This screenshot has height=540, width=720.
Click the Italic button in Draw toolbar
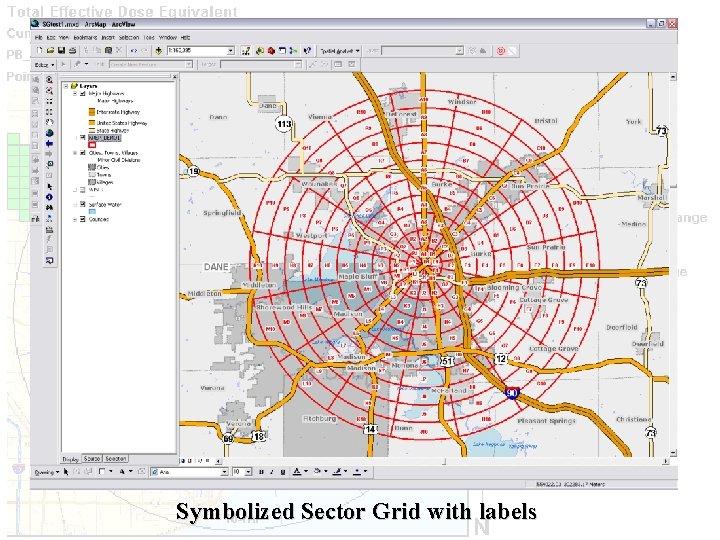272,472
